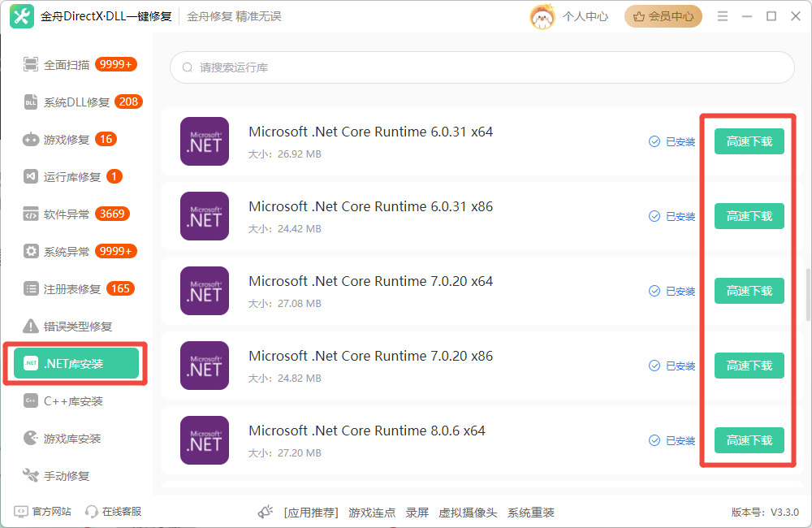Screen dimensions: 812x528
Task: Download .Net Core Runtime 7.0.20 x86
Action: click(x=749, y=366)
